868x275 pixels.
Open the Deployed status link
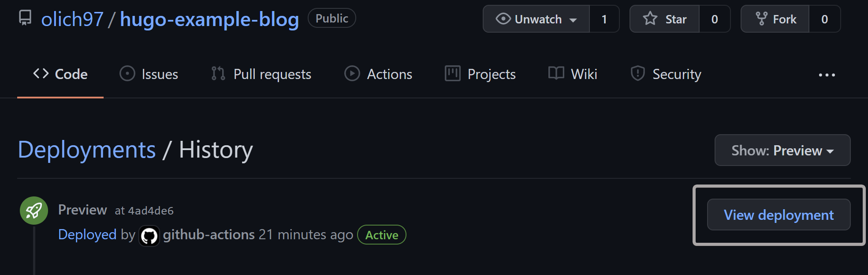[87, 234]
